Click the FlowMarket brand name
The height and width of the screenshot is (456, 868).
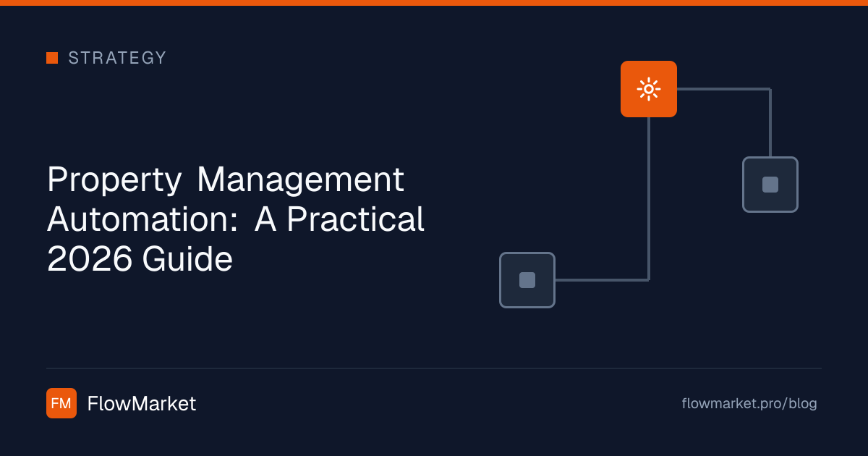142,404
